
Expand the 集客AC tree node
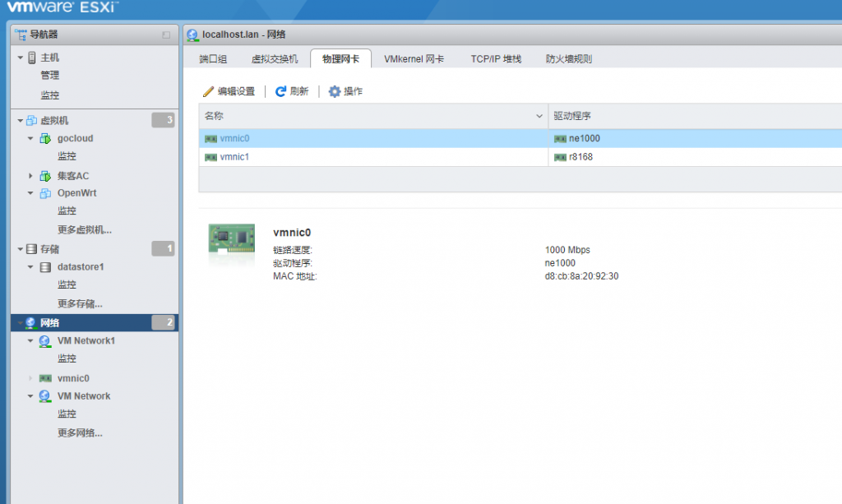click(x=30, y=175)
